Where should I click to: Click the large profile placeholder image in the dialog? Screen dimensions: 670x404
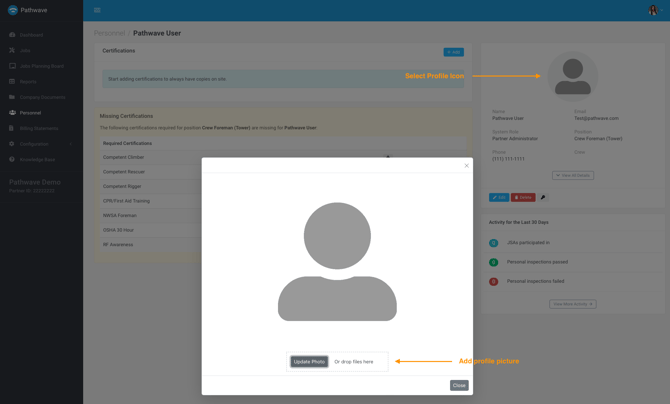coord(337,262)
